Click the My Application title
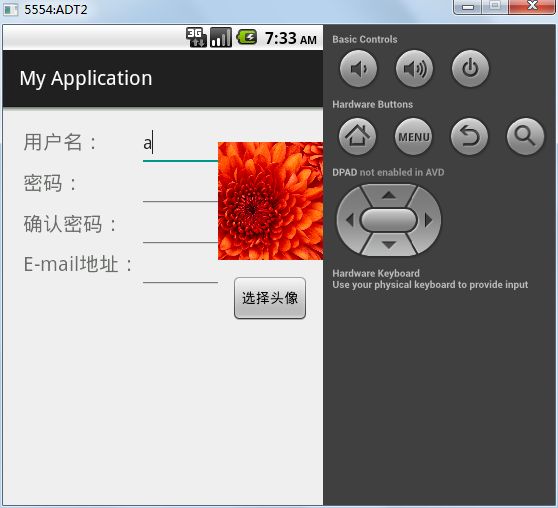 [x=86, y=78]
